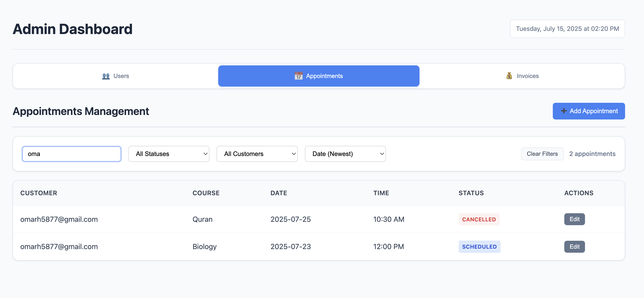Click the COURSE column header

coord(206,193)
